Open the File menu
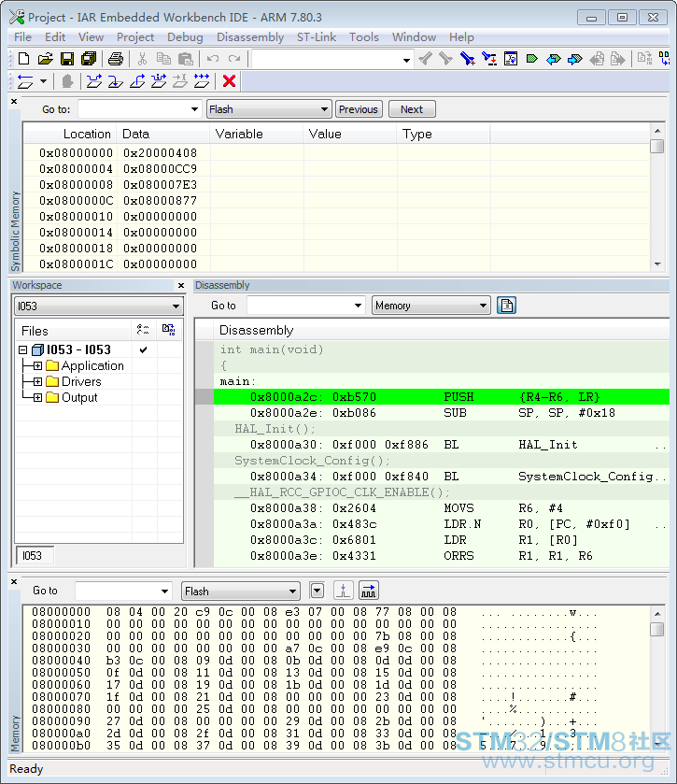The image size is (677, 784). click(22, 37)
